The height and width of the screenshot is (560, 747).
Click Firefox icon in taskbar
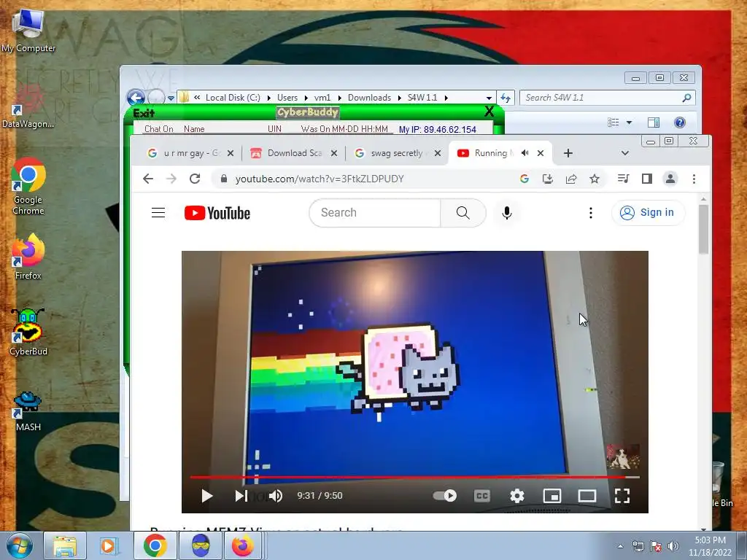tap(243, 545)
